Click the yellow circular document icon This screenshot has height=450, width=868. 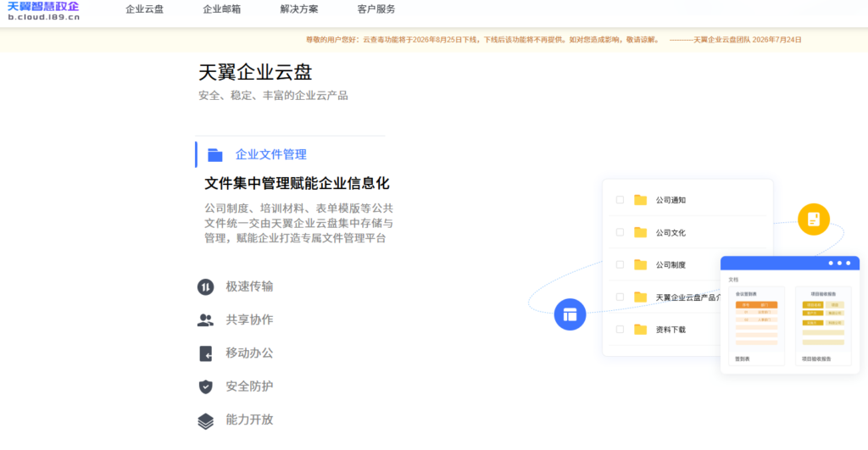click(x=814, y=219)
